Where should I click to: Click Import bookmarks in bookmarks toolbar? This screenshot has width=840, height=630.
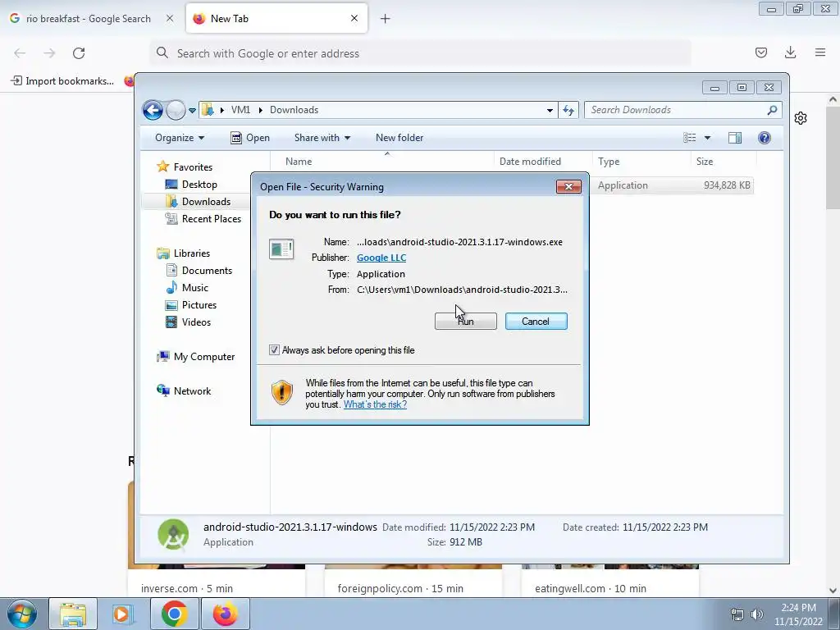pos(62,81)
